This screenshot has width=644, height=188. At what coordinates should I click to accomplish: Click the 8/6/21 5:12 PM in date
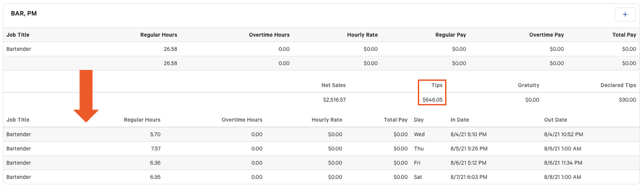click(469, 163)
